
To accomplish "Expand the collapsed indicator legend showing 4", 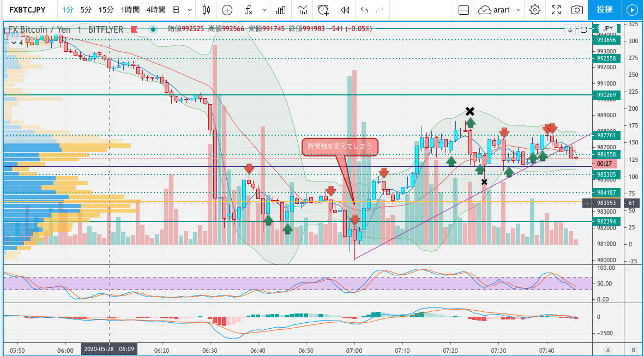I will coord(17,43).
